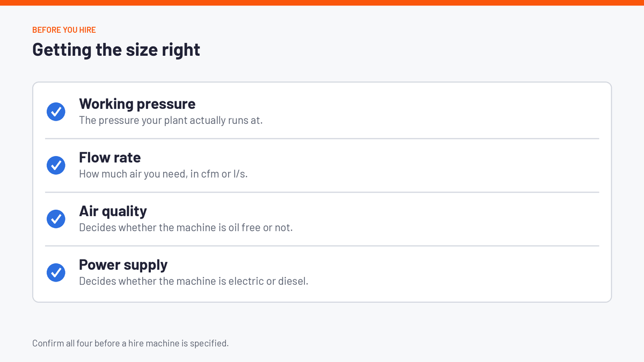The width and height of the screenshot is (644, 362).
Task: Click 'The pressure your plant actually runs at' text
Action: (171, 120)
